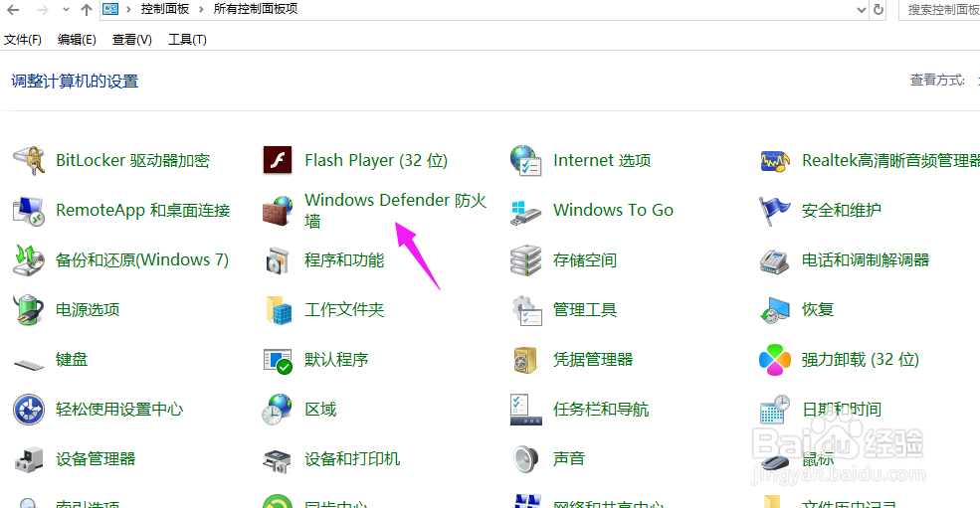Expand the recent locations dropdown arrow
This screenshot has width=980, height=508.
pos(66,10)
